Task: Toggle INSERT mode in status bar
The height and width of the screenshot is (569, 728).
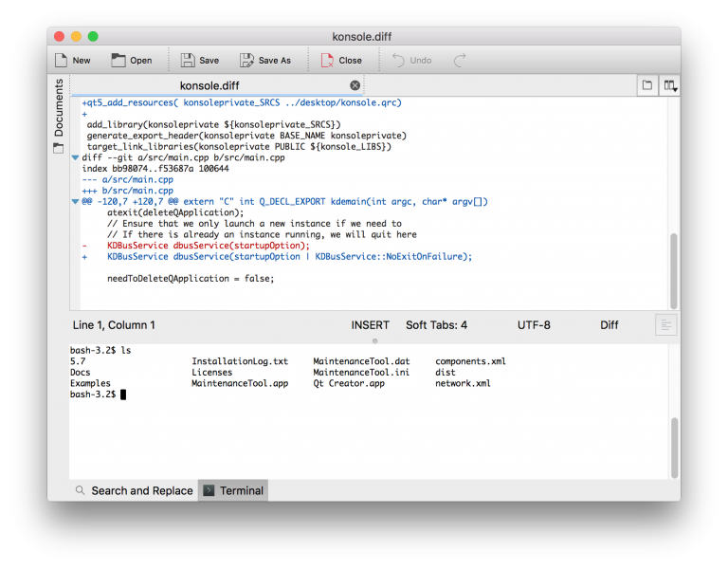Action: point(370,325)
